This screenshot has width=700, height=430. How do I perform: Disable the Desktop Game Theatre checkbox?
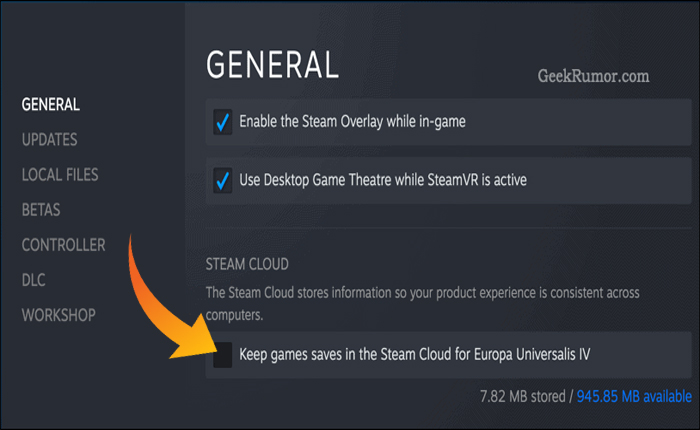[223, 181]
